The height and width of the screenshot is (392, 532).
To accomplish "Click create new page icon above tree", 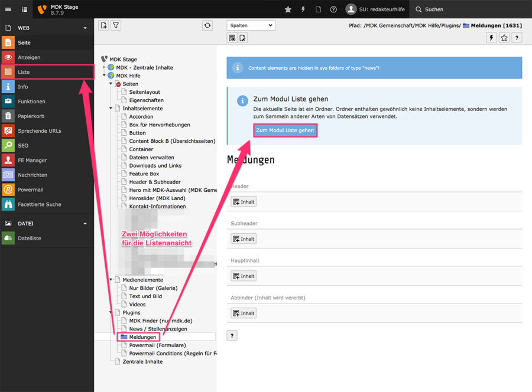I will pyautogui.click(x=104, y=25).
